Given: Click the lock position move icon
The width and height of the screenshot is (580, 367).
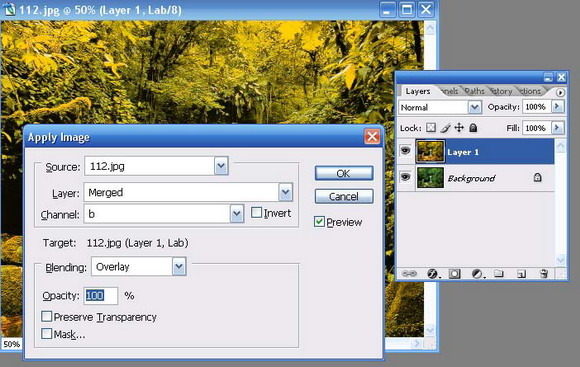Looking at the screenshot, I should point(459,128).
